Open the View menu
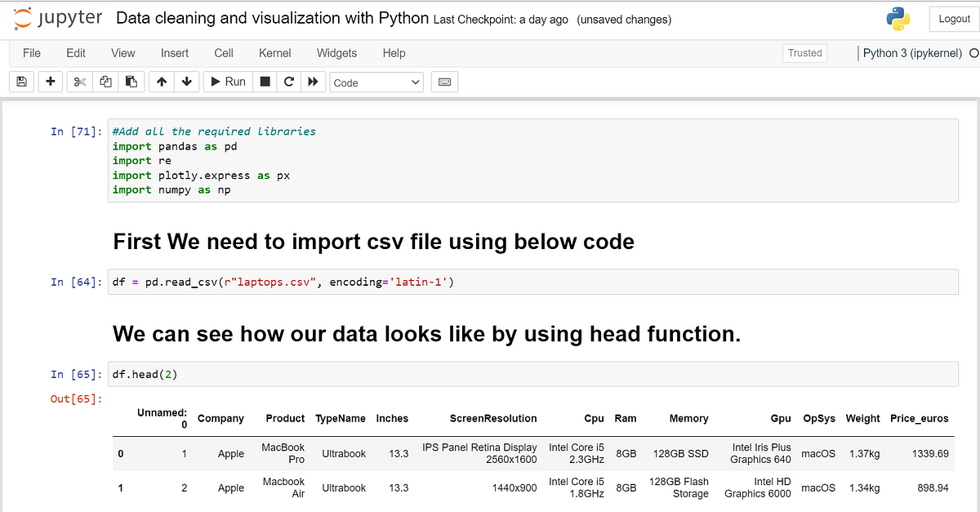 click(x=123, y=53)
